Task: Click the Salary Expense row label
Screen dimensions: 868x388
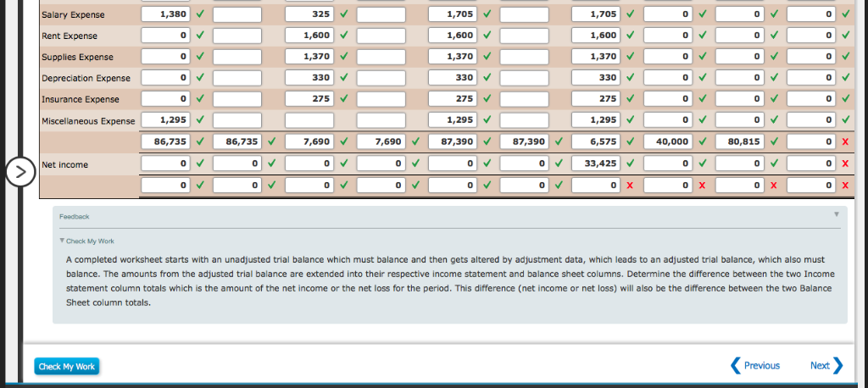Action: [x=73, y=15]
